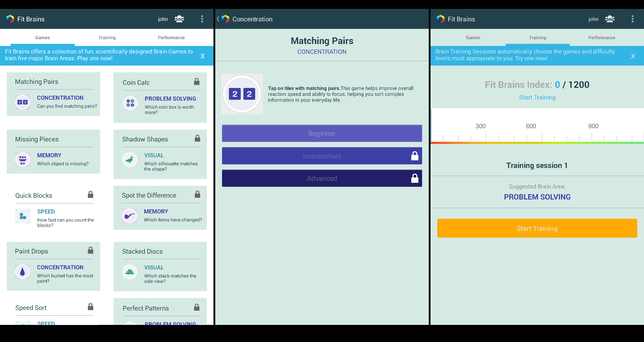Click lock icon on Paint Drops card
644x342 pixels.
point(91,250)
